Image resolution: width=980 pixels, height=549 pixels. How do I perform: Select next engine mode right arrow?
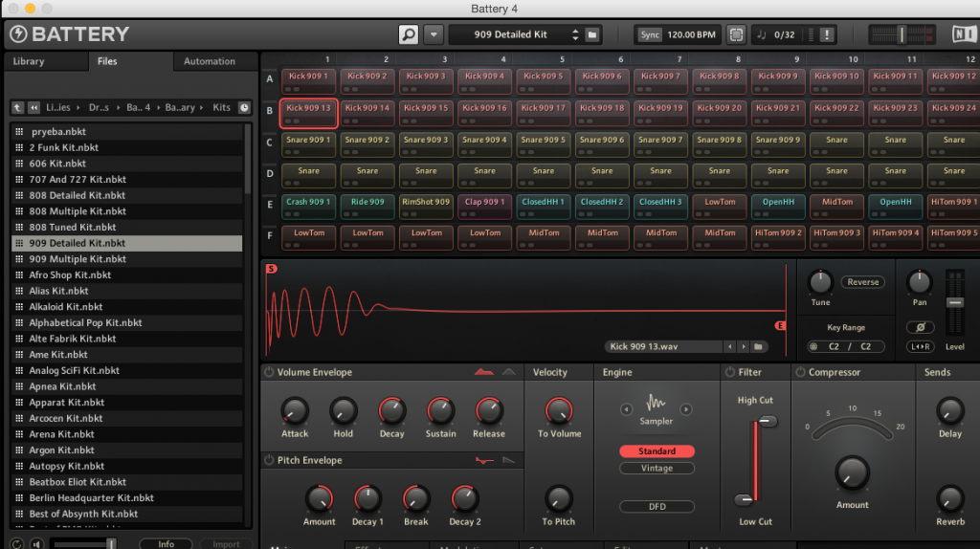pyautogui.click(x=685, y=409)
